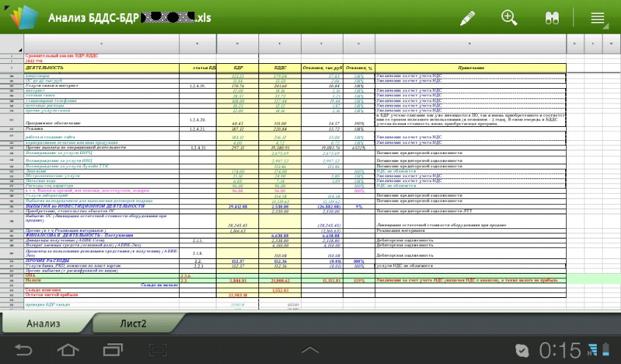Select the red Налоги note about НДС с авансов
Screen dimensions: 621x364
[471, 280]
